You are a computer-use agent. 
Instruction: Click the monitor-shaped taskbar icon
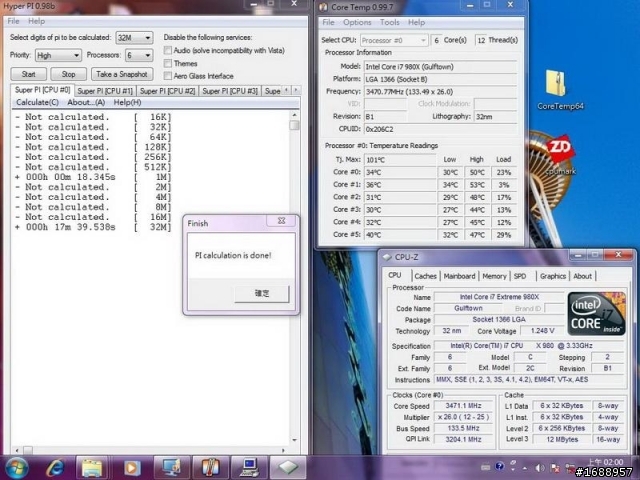(x=171, y=468)
